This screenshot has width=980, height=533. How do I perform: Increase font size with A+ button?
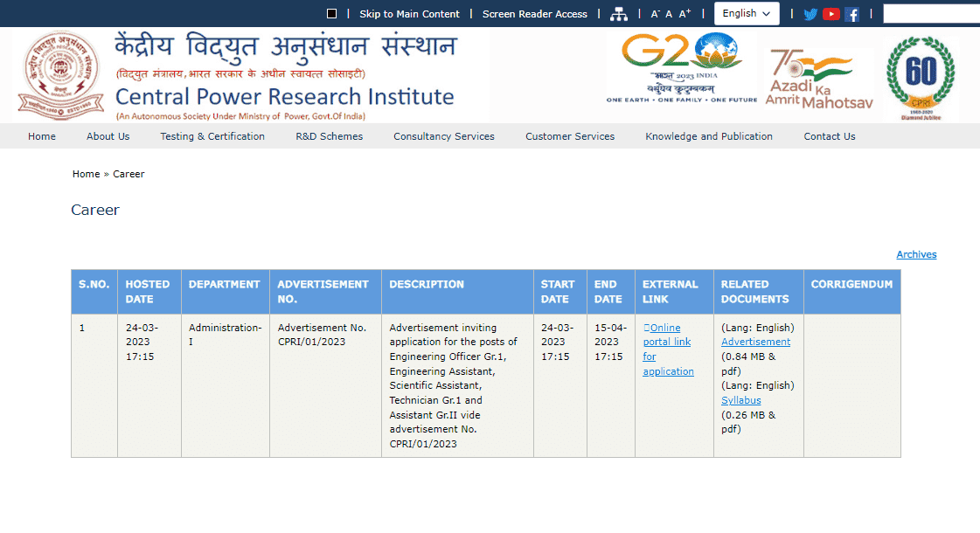[x=685, y=13]
